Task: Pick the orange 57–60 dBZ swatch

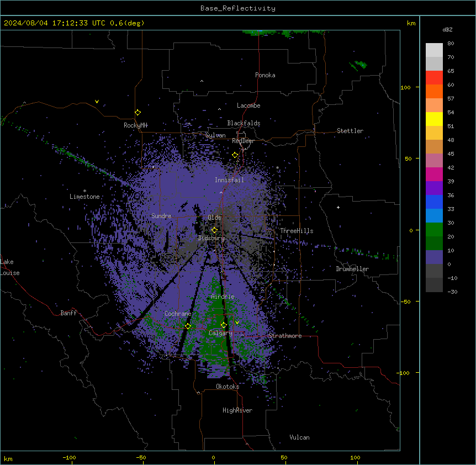Action: (x=434, y=91)
